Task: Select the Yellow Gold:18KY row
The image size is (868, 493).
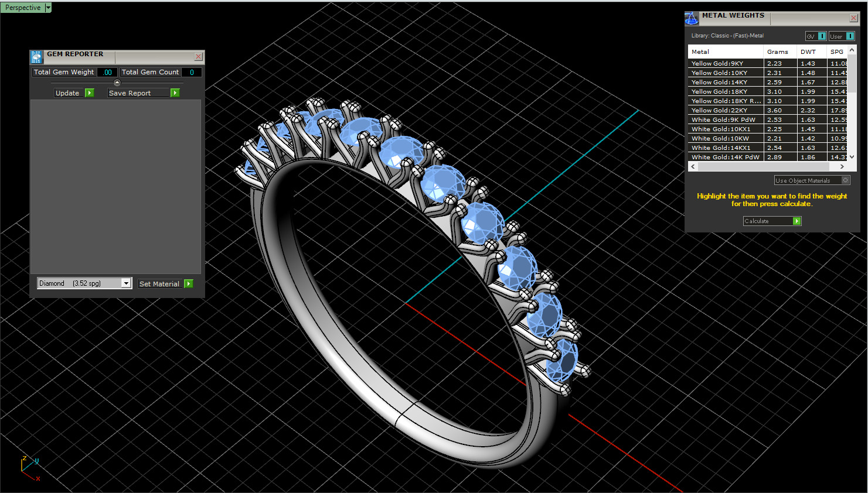Action: click(767, 91)
